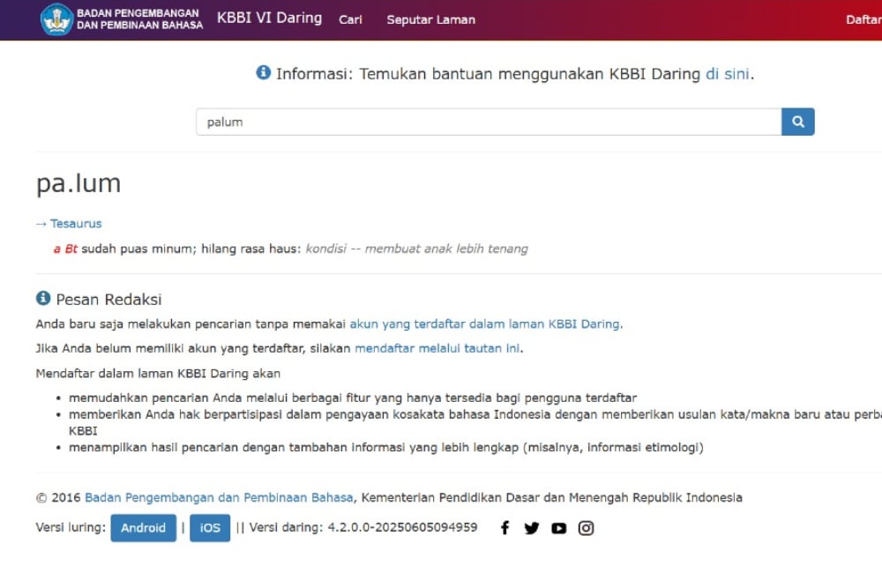Click the 'Versi luring:' label
The width and height of the screenshot is (882, 588).
71,527
